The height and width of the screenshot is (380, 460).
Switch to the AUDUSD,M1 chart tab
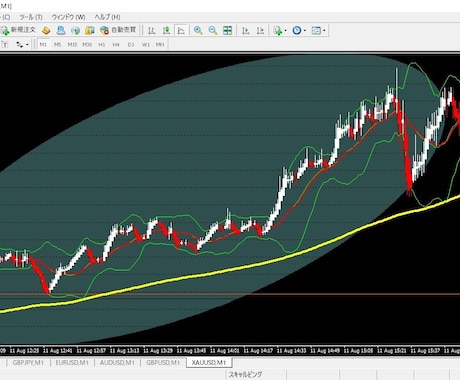coord(117,363)
